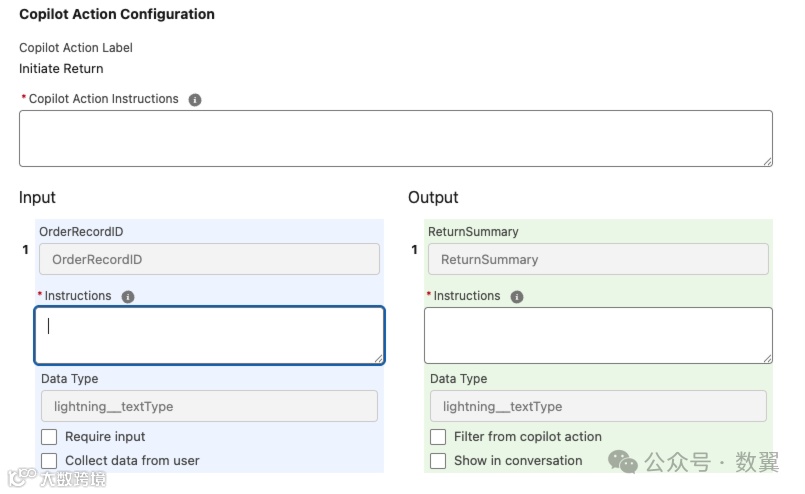The height and width of the screenshot is (494, 805).
Task: Click resize grip of Output Instructions box
Action: [x=767, y=357]
